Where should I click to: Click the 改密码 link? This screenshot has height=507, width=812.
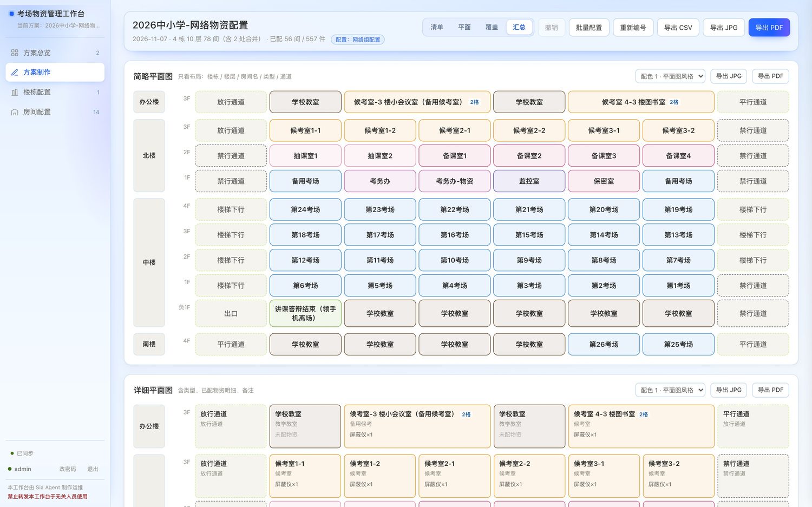pyautogui.click(x=68, y=469)
